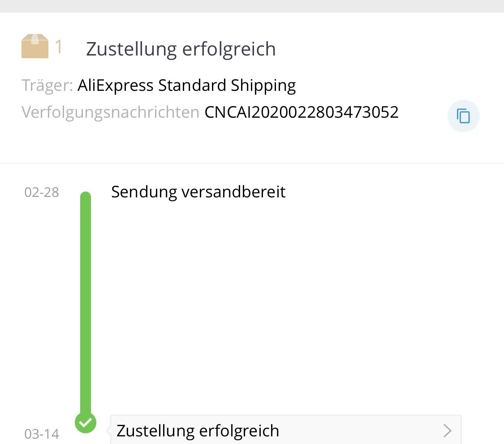Click the 'Zustellung erfolgreich' page heading
This screenshot has width=504, height=444.
181,49
